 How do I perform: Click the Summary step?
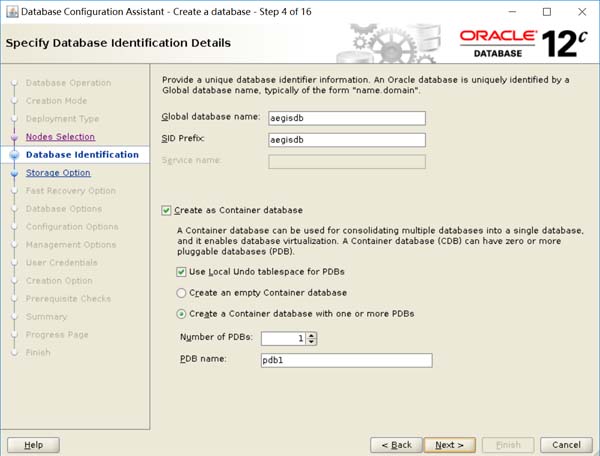click(x=46, y=317)
